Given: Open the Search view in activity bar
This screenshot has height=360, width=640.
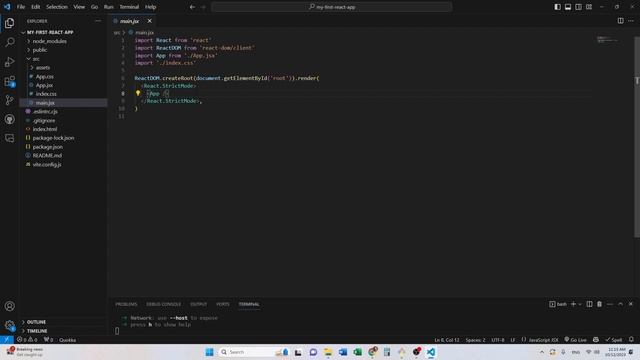Looking at the screenshot, I should coord(9,42).
